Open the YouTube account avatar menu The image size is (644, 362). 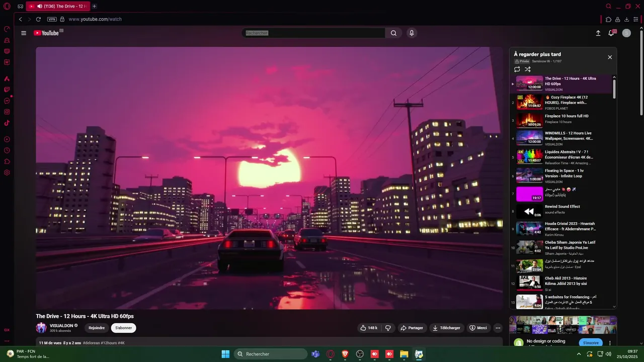click(626, 33)
